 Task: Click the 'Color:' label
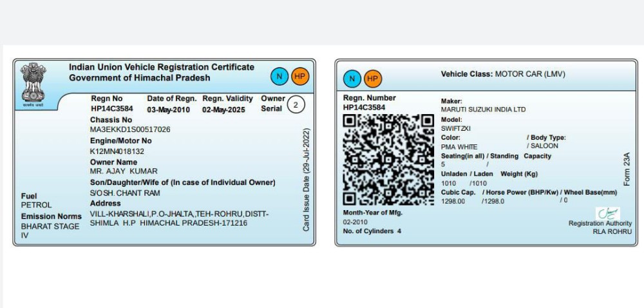tap(451, 138)
